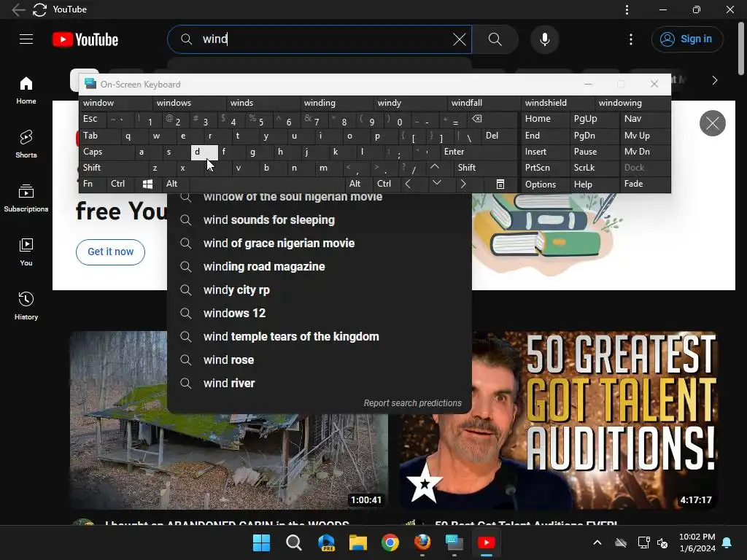This screenshot has height=560, width=747.
Task: Toggle the left Ctrl key
Action: (x=120, y=184)
